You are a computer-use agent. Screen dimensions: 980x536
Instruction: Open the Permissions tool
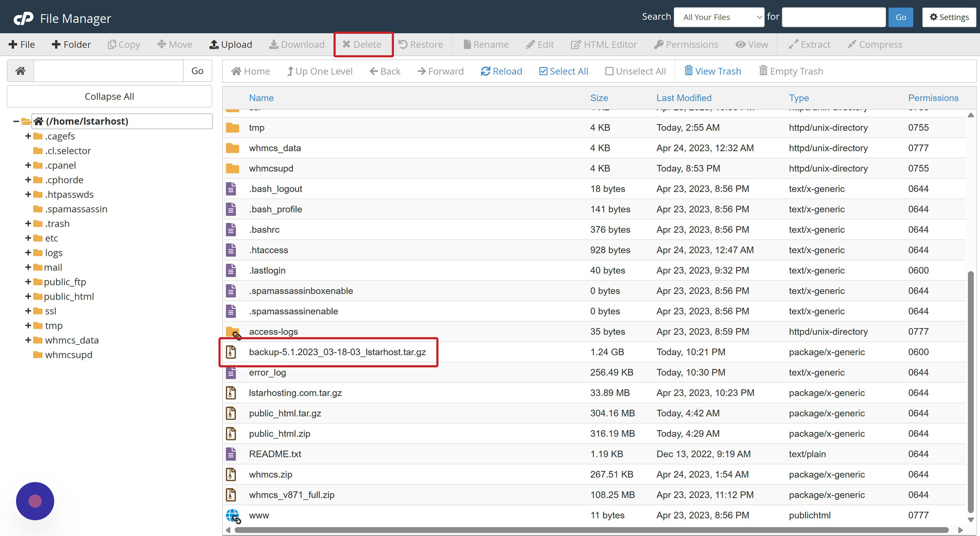pyautogui.click(x=686, y=45)
